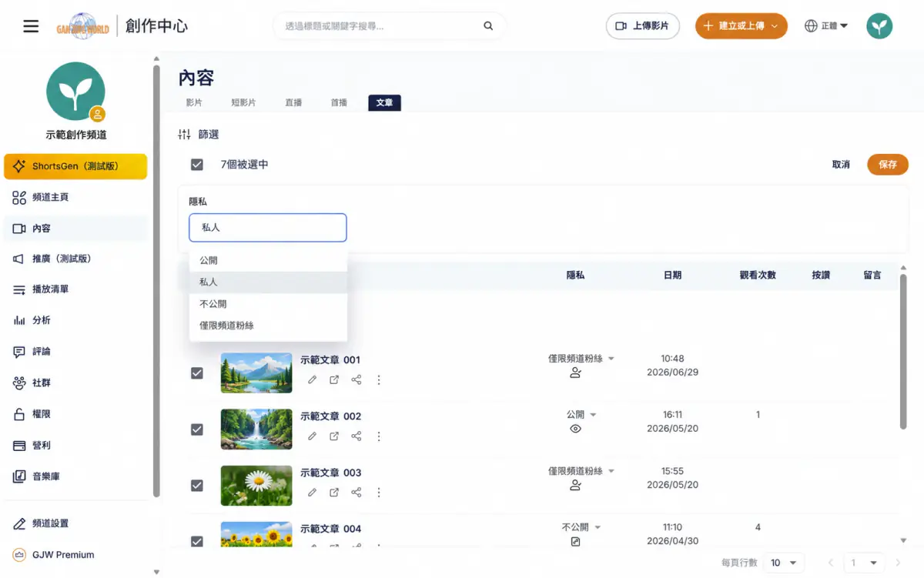Open the 建立或上傳 menu button
This screenshot has width=924, height=578.
[742, 26]
